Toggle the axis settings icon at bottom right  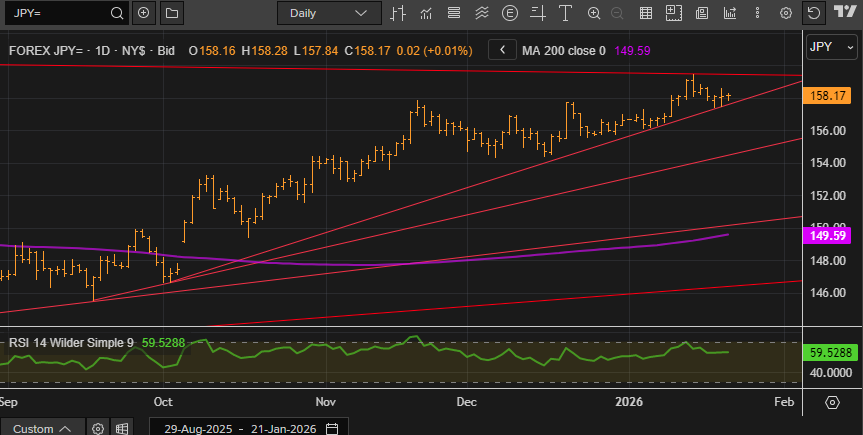(832, 402)
